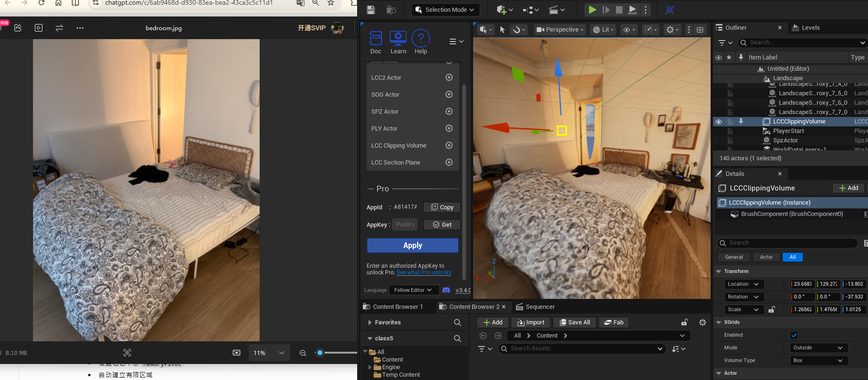Viewport: 868px width, 380px height.
Task: Open the 'See what Pro unlocks' link
Action: coord(424,273)
